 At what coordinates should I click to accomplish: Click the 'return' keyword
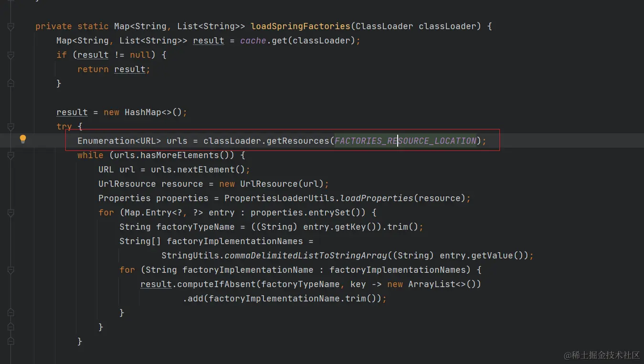(x=93, y=69)
